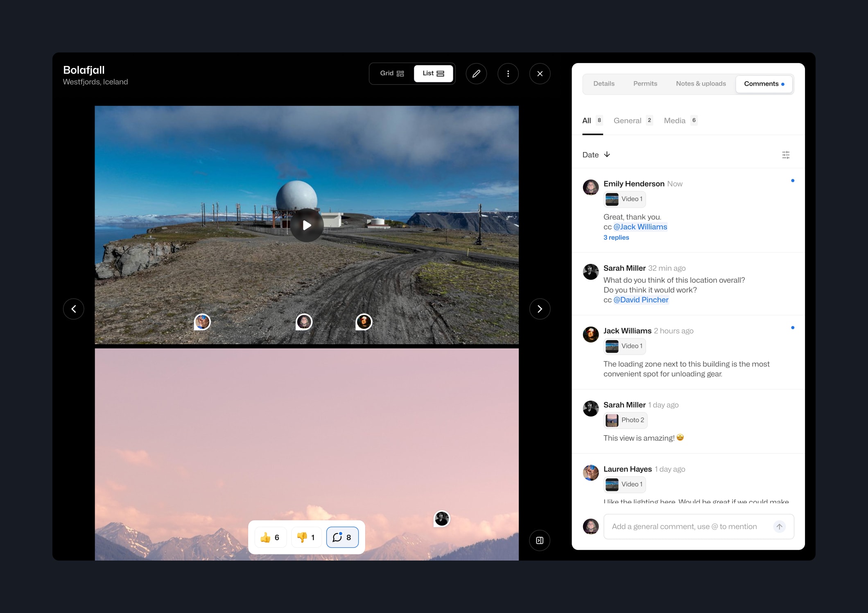Click Jack Williams' avatar pin on the video
Image resolution: width=868 pixels, height=613 pixels.
[x=364, y=322]
